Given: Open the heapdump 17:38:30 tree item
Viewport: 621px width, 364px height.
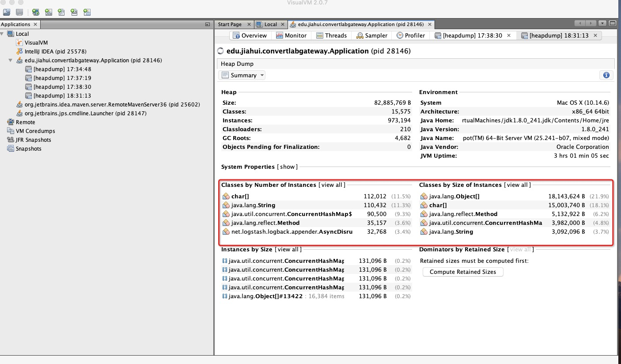Looking at the screenshot, I should [62, 87].
